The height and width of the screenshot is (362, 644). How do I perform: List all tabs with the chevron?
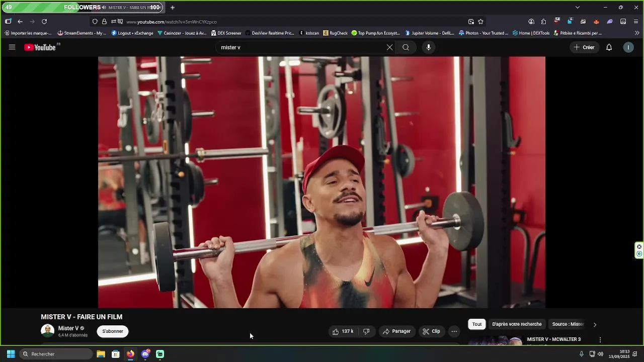578,8
